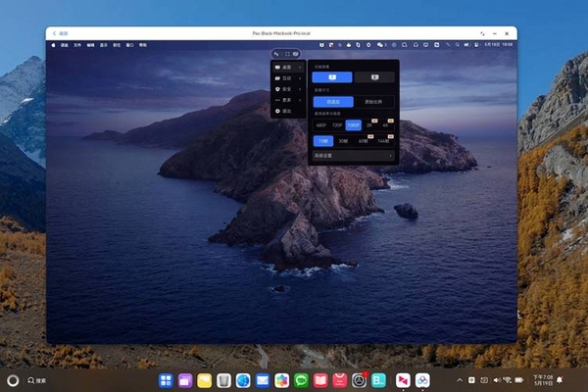Open the browser globe icon in dock
The height and width of the screenshot is (392, 588).
click(243, 381)
